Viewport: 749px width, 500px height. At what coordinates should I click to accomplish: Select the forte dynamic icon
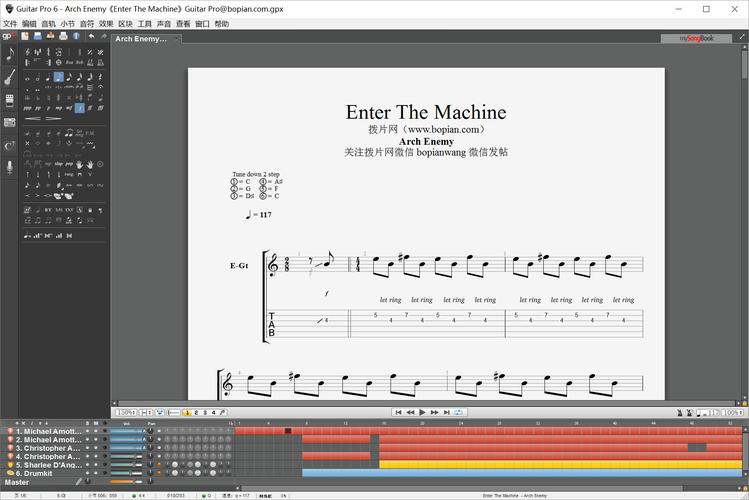(80, 108)
